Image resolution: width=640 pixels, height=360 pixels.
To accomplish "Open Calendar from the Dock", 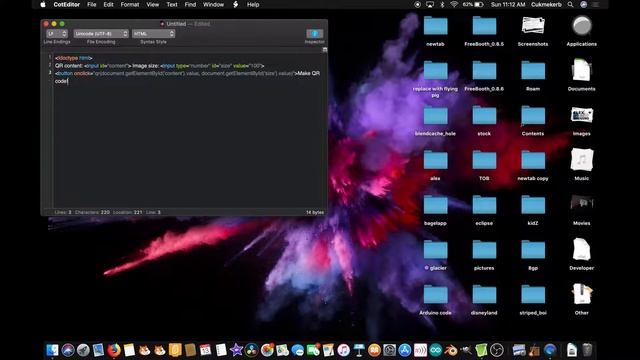I will coord(206,350).
